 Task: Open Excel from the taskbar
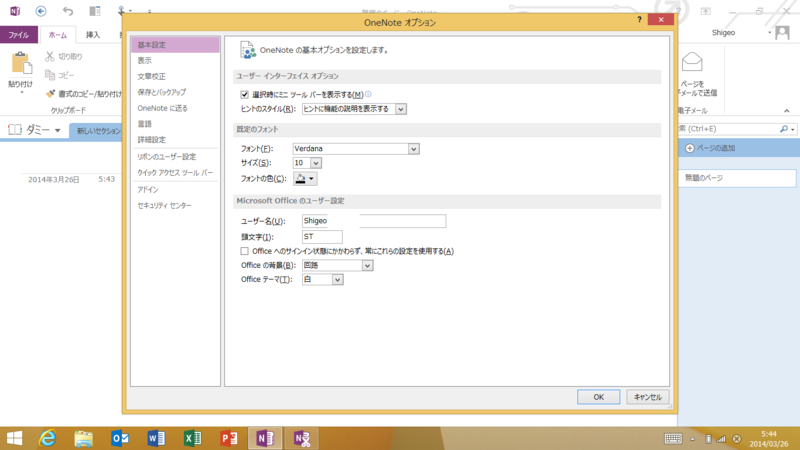pos(192,438)
